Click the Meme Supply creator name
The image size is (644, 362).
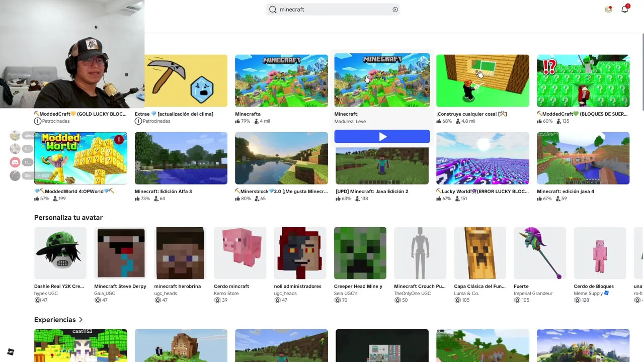click(x=588, y=293)
